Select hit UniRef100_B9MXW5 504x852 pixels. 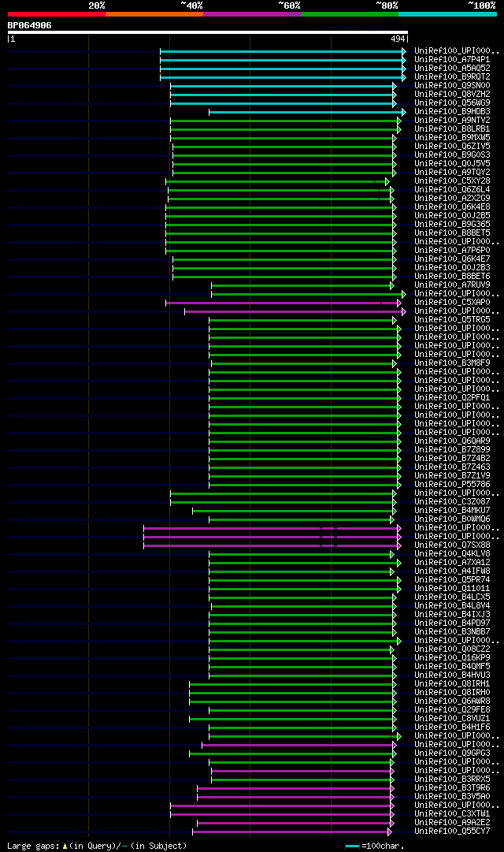(x=452, y=137)
